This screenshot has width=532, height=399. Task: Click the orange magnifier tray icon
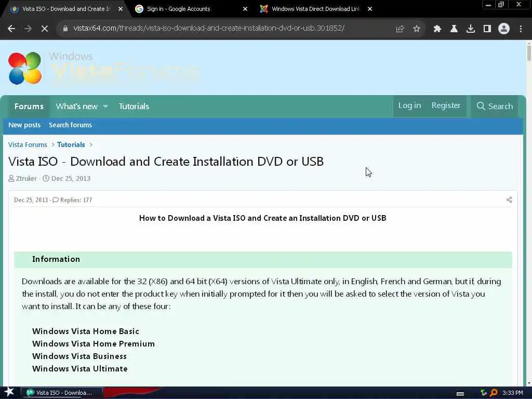coord(494,393)
